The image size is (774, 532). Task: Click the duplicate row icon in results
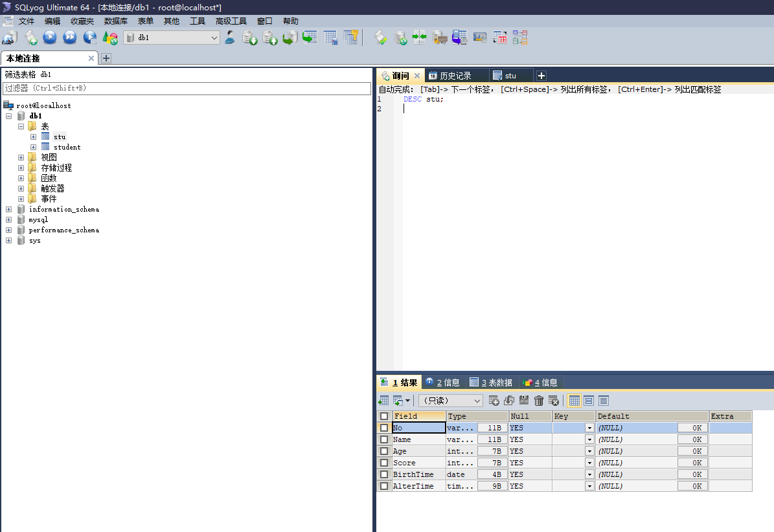pos(509,401)
